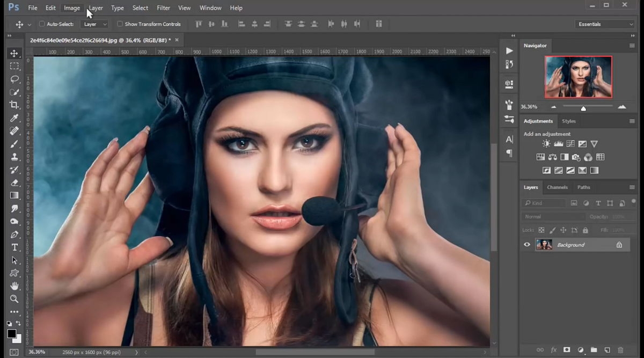
Task: Select the Horizontal Type tool
Action: [14, 247]
